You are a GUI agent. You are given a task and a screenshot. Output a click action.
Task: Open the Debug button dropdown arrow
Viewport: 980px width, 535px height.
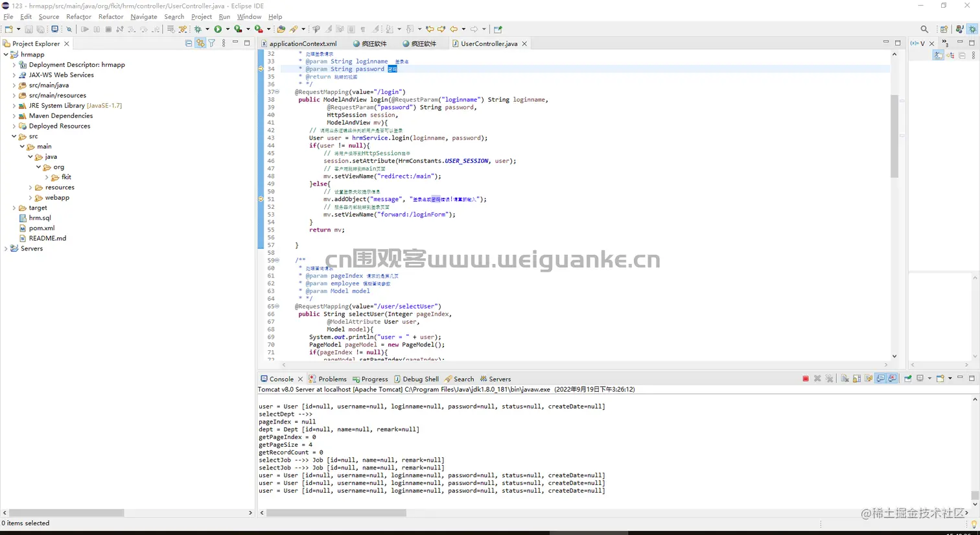coord(207,29)
